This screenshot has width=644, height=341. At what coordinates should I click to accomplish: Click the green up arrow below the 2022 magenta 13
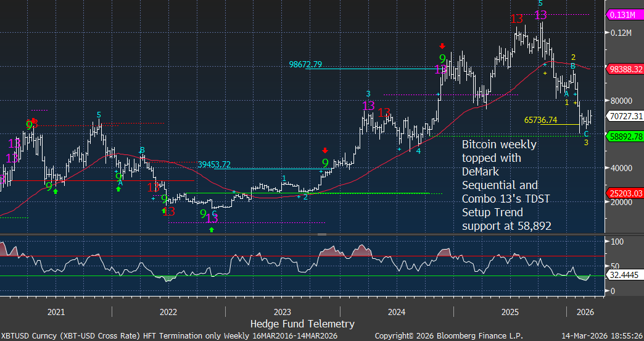point(212,230)
